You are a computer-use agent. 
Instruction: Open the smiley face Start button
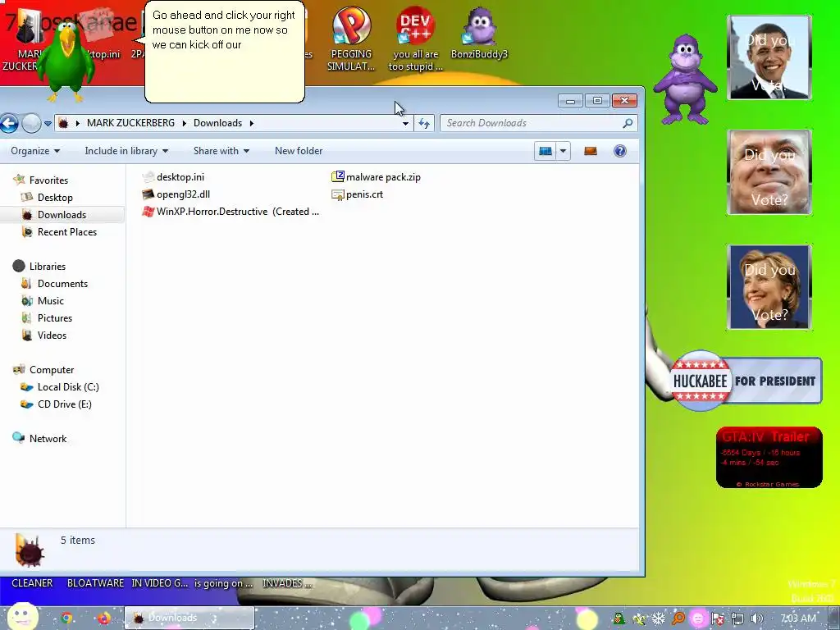tap(22, 617)
